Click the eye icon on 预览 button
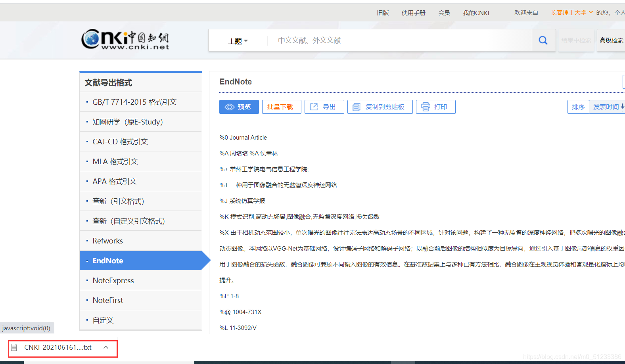 230,107
